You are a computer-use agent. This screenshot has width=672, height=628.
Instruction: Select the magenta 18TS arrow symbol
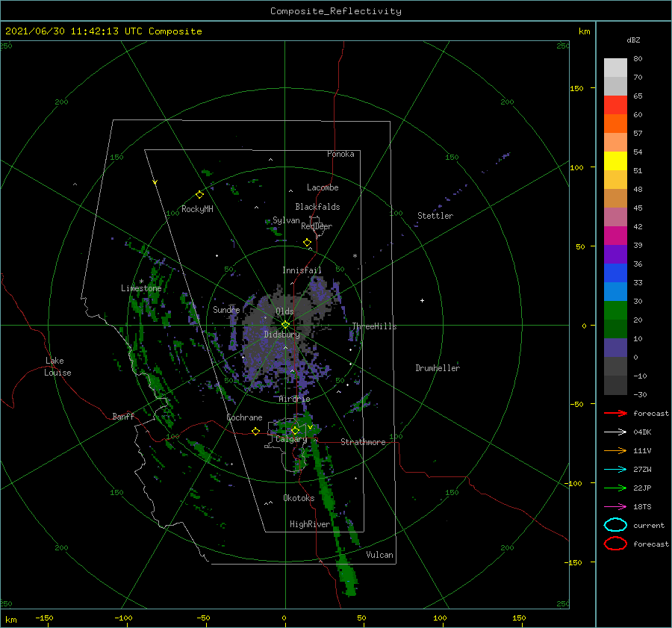615,507
